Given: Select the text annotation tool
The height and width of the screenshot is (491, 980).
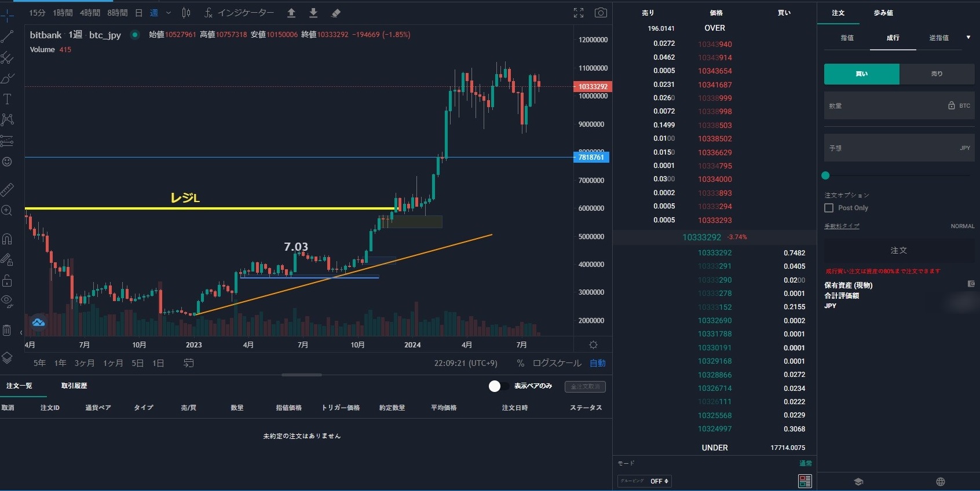Looking at the screenshot, I should coord(7,99).
